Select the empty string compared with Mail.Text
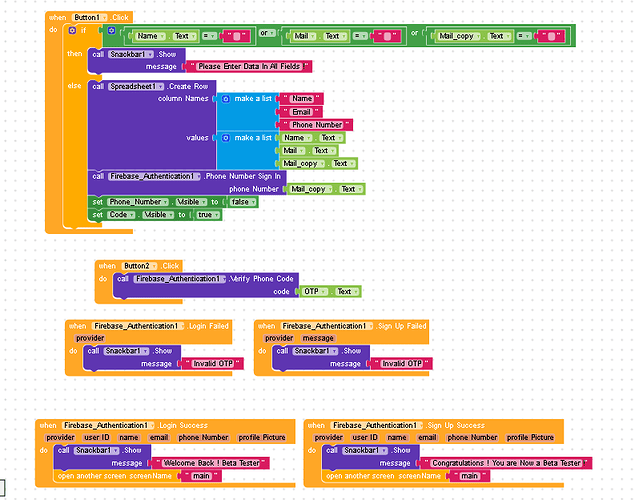The height and width of the screenshot is (500, 639). pos(387,37)
